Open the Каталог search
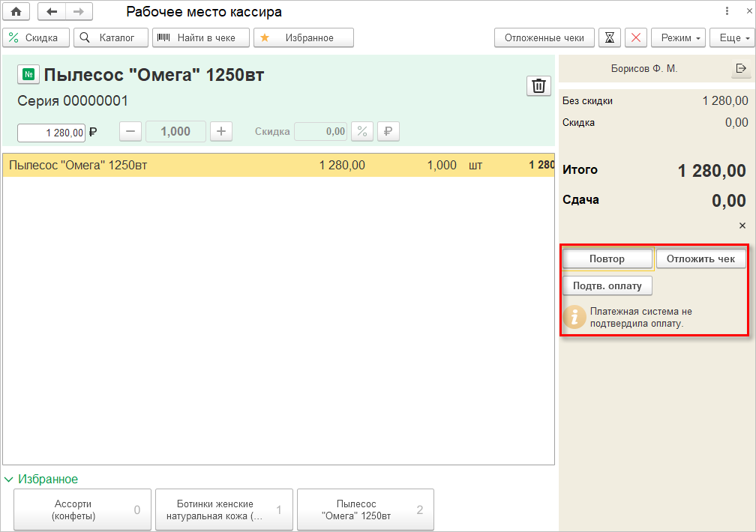Image resolution: width=756 pixels, height=532 pixels. 110,37
